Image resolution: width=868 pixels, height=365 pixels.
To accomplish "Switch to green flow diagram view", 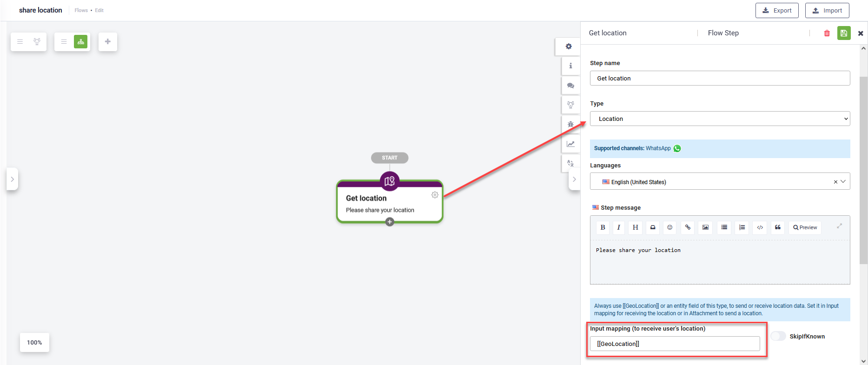I will coord(81,42).
